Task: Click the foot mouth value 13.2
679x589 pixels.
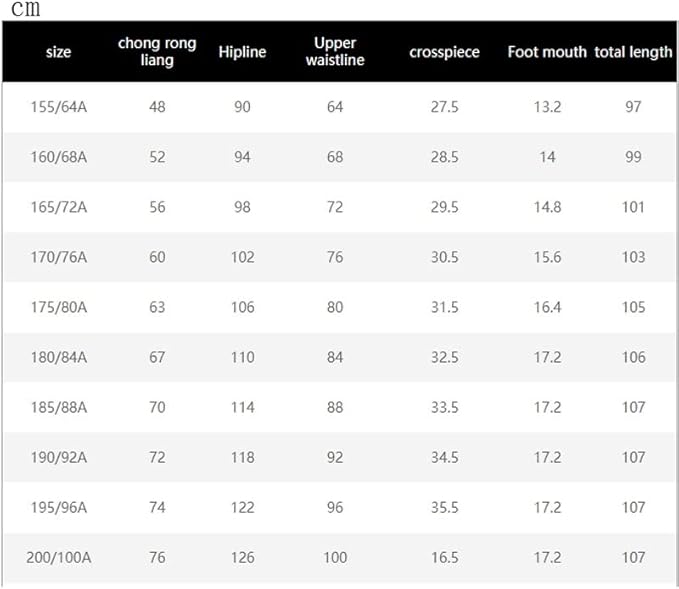Action: (547, 107)
